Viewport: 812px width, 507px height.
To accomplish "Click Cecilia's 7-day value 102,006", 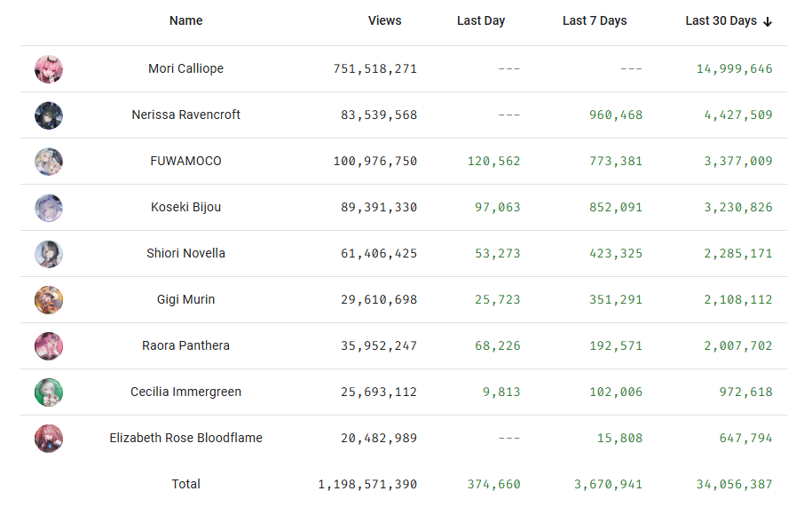I will point(616,392).
